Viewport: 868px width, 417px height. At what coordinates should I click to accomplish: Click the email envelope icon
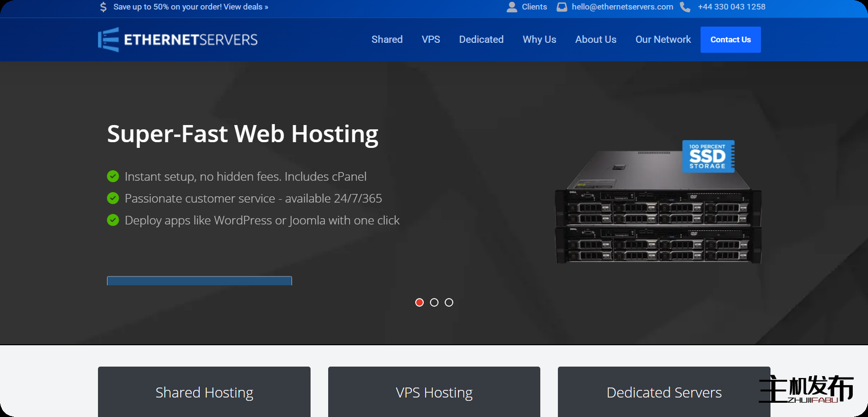(562, 7)
